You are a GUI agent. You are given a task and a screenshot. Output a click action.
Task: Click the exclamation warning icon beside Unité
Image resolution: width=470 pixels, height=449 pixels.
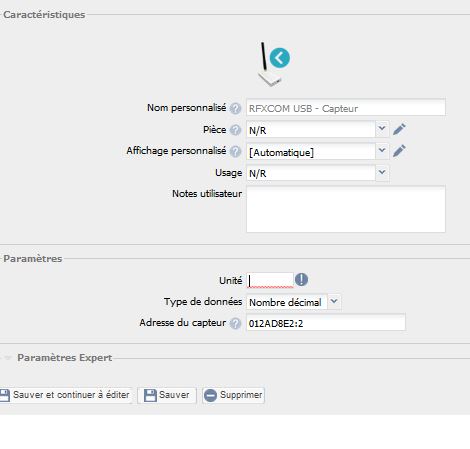click(302, 279)
